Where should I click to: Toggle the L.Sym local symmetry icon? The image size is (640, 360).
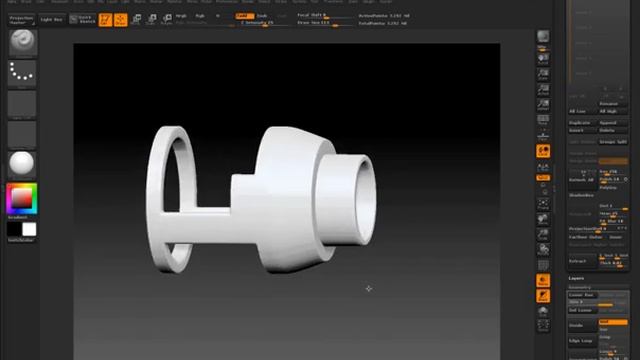543,167
